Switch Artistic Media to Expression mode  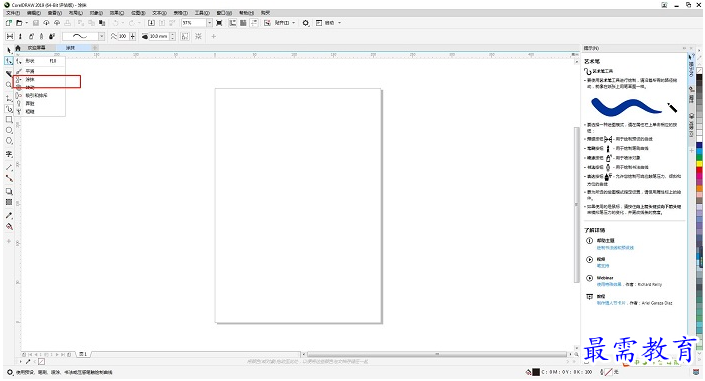(x=52, y=36)
